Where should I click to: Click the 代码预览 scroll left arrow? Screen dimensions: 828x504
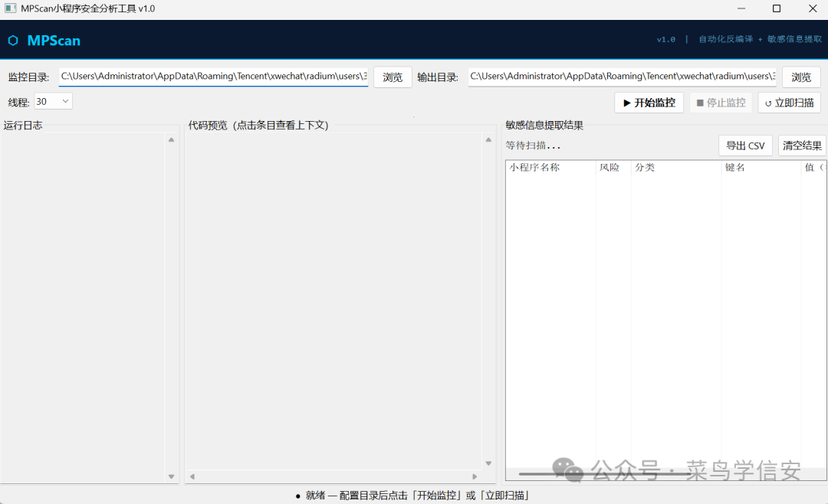(x=192, y=476)
